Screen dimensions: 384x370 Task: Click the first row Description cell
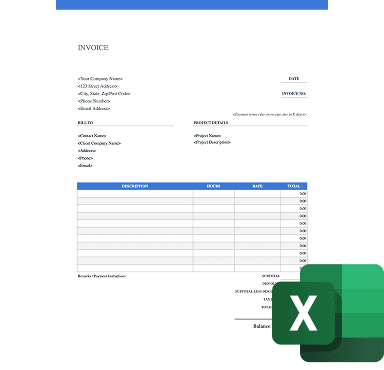(x=135, y=194)
